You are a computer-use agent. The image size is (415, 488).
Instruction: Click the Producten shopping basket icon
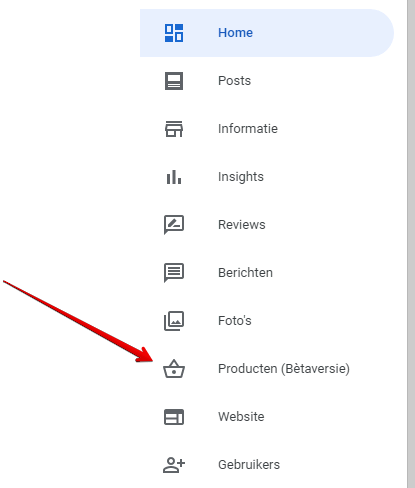(174, 369)
